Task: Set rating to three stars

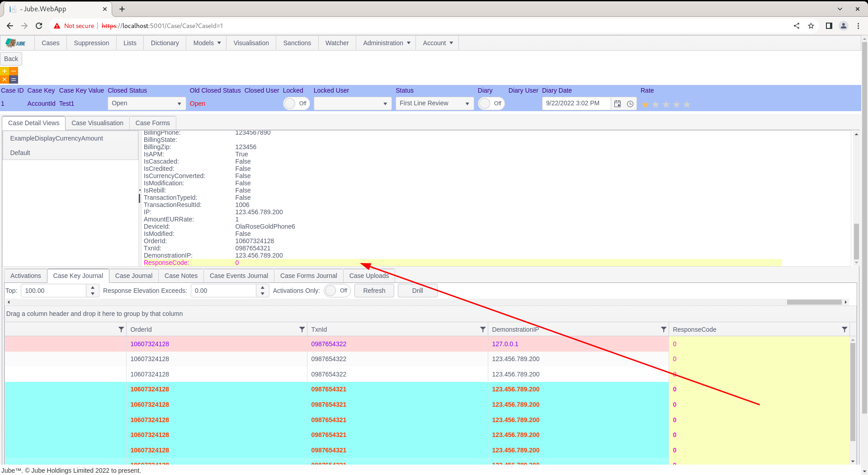Action: pos(666,104)
